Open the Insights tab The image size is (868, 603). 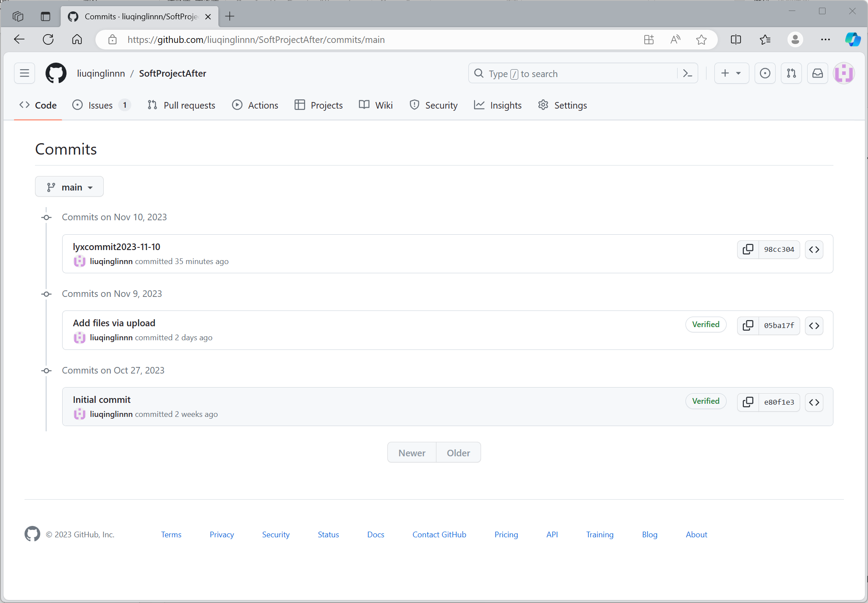[498, 106]
